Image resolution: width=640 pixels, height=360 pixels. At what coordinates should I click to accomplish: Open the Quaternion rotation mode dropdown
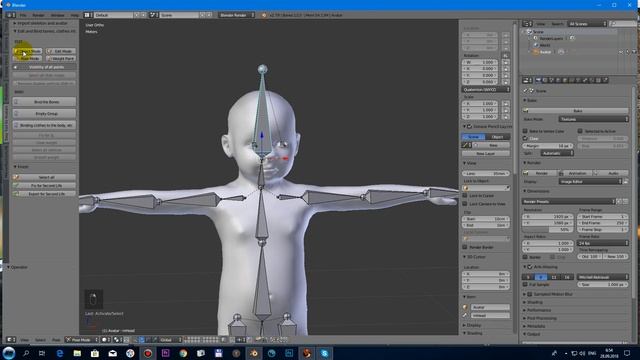tap(486, 89)
